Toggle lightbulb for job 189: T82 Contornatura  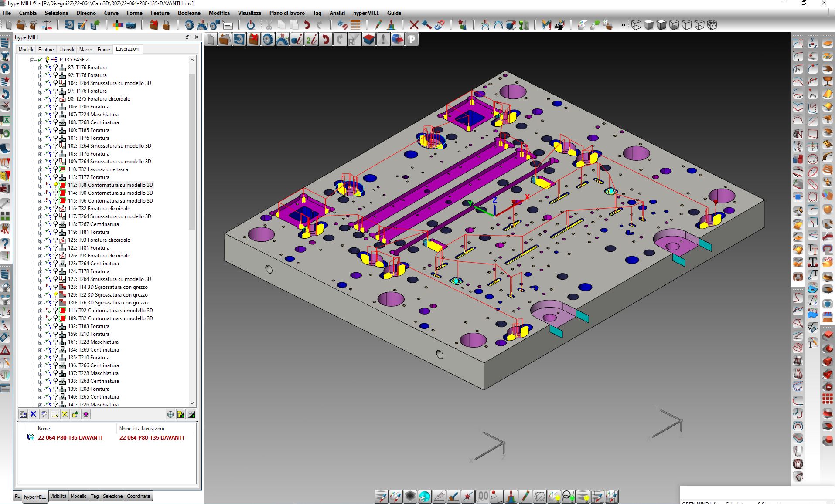[x=55, y=318]
